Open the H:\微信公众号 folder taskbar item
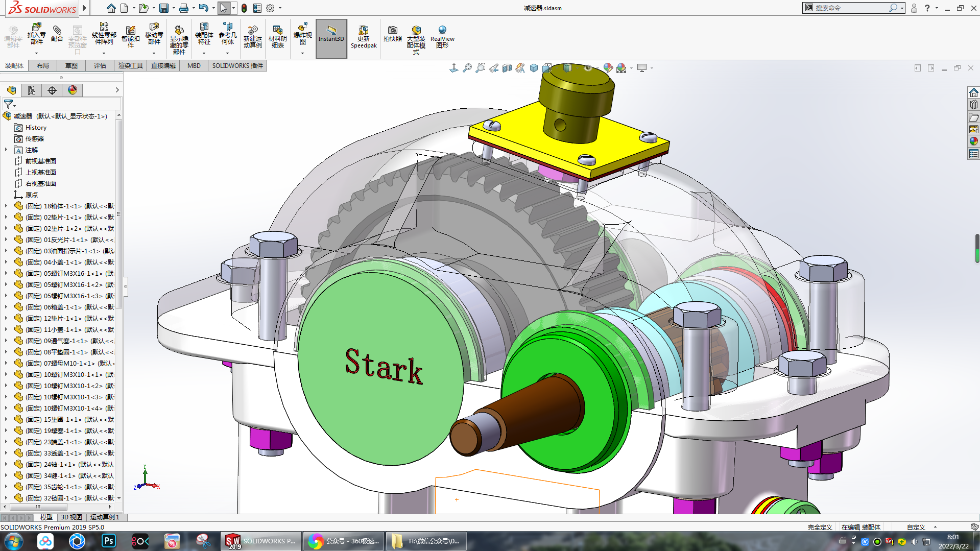This screenshot has width=980, height=551. click(426, 541)
